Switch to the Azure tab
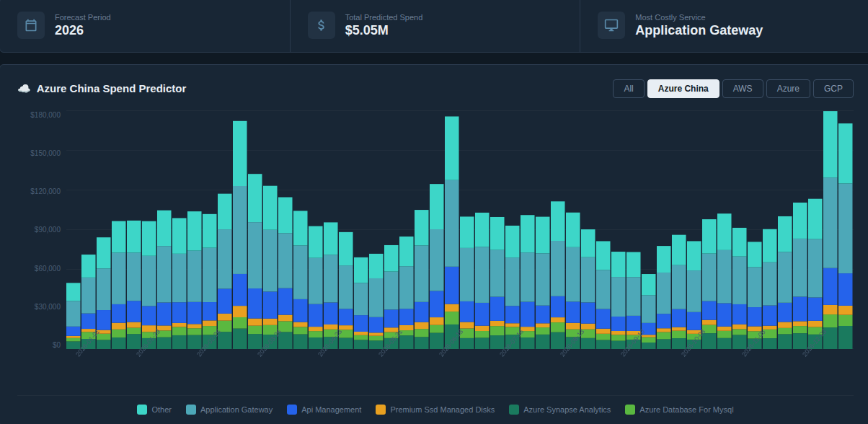The width and height of the screenshot is (868, 424). click(788, 89)
